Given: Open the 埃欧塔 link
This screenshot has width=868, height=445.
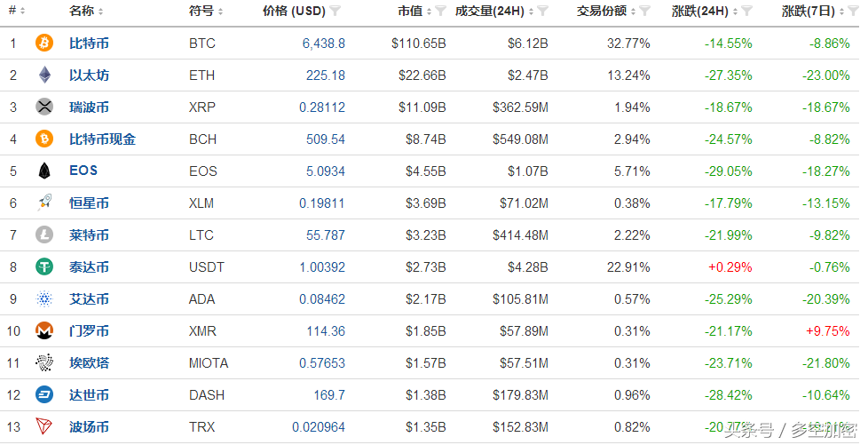Looking at the screenshot, I should coord(89,363).
